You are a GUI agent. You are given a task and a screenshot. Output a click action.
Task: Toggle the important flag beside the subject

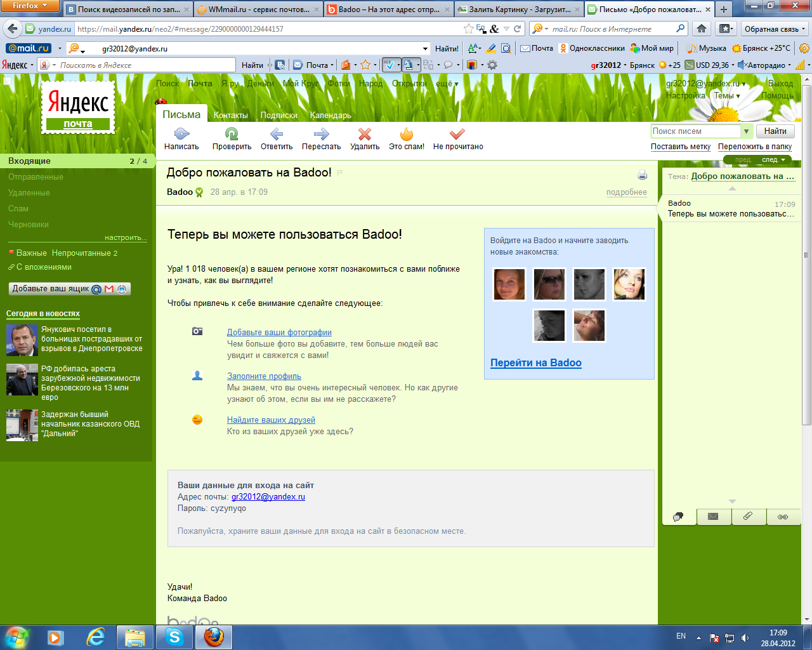click(x=340, y=173)
